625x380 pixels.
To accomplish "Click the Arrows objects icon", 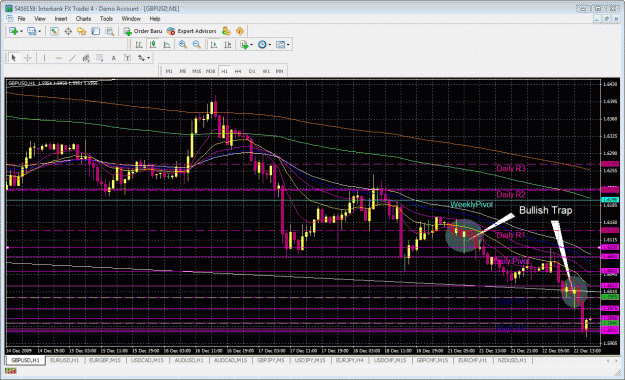I will (141, 58).
